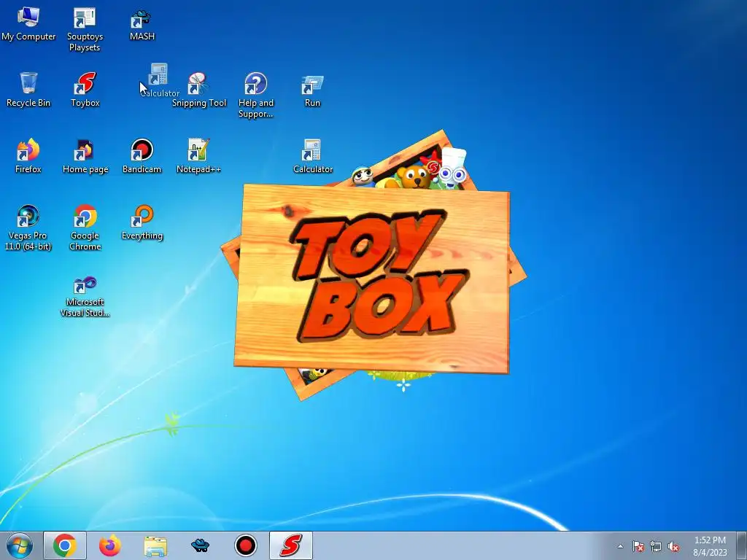
Task: Select the Calculator shortcut below Run
Action: [312, 156]
